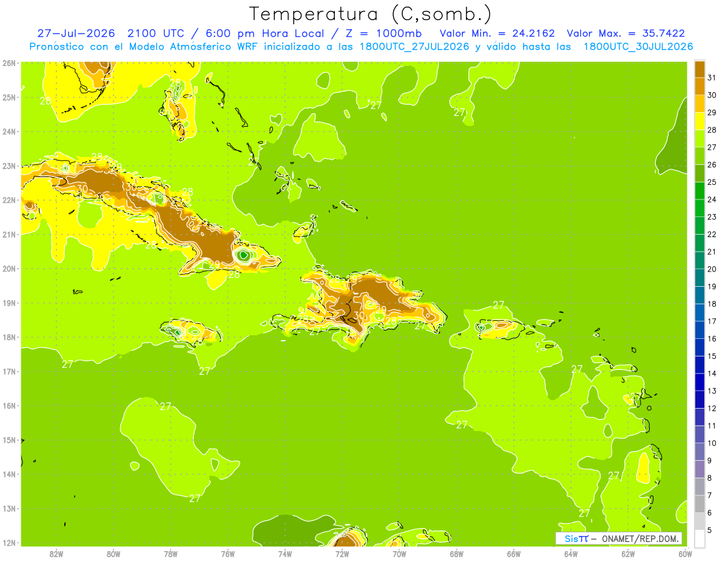The width and height of the screenshot is (728, 562).
Task: Click the 'Temperatura (C,somb.)' map title
Action: pos(370,14)
